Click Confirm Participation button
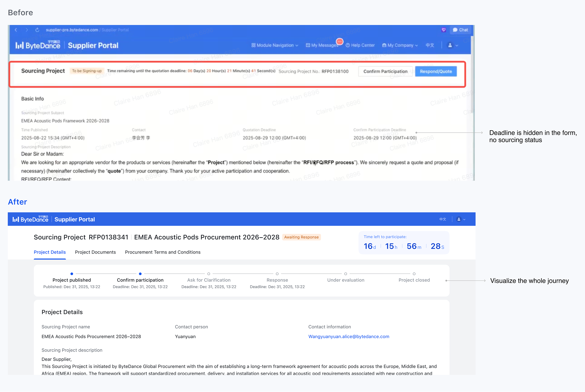The width and height of the screenshot is (585, 392). 385,71
